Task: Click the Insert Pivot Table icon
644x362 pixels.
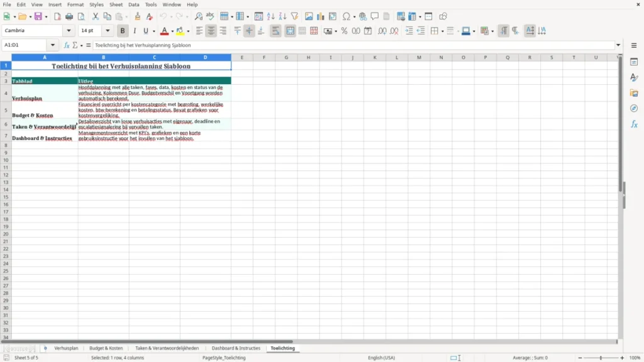Action: point(333,16)
